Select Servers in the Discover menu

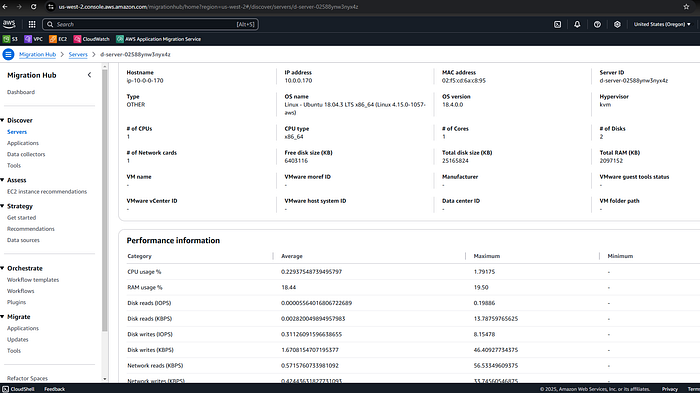17,132
